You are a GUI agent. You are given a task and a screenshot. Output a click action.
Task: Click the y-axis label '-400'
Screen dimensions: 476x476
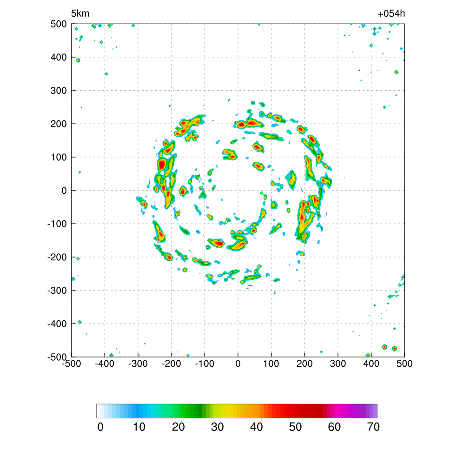coord(57,324)
